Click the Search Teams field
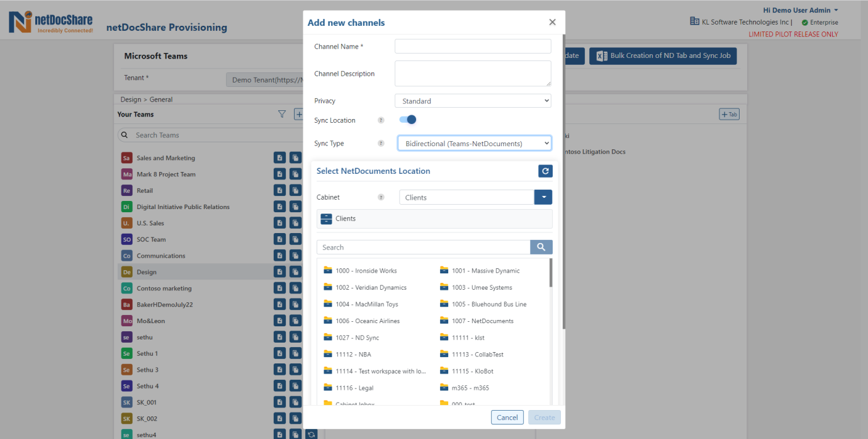This screenshot has height=439, width=868. click(211, 135)
